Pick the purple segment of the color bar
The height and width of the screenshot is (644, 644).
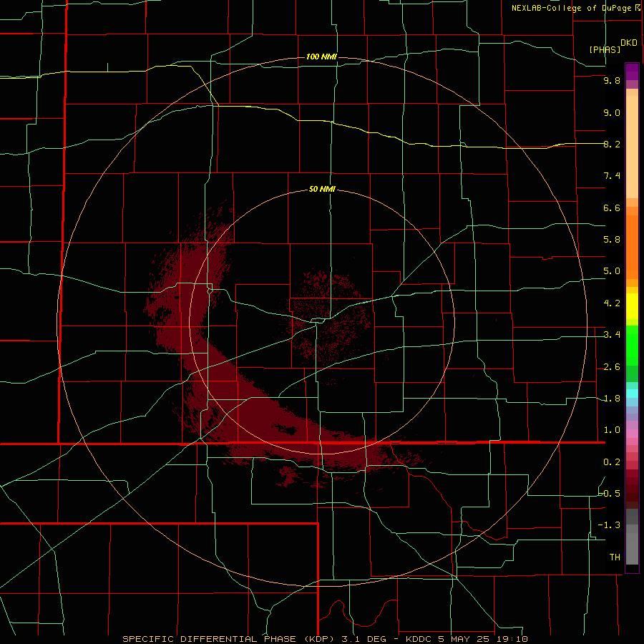pyautogui.click(x=632, y=72)
